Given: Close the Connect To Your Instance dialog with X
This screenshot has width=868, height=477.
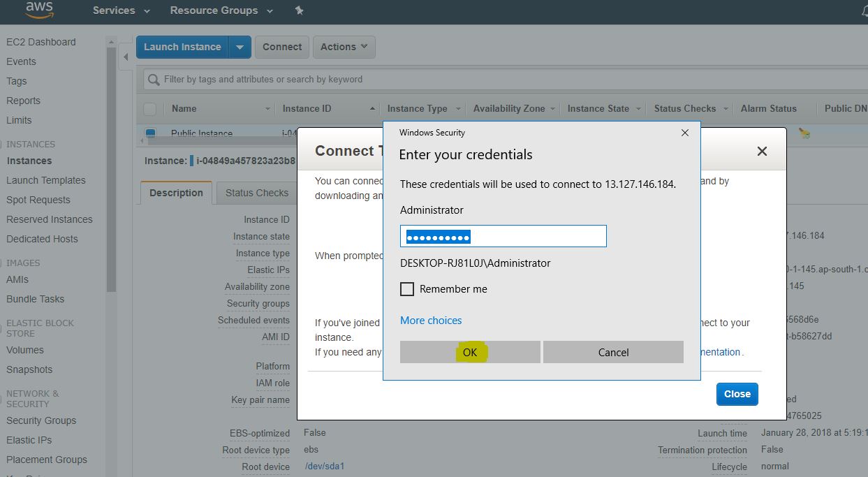Looking at the screenshot, I should 762,152.
